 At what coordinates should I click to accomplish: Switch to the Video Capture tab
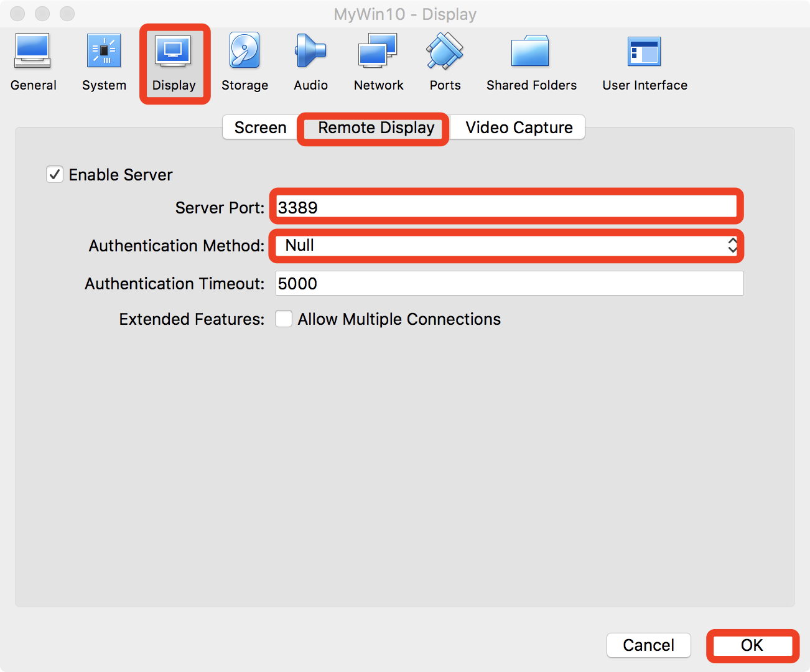pyautogui.click(x=519, y=128)
